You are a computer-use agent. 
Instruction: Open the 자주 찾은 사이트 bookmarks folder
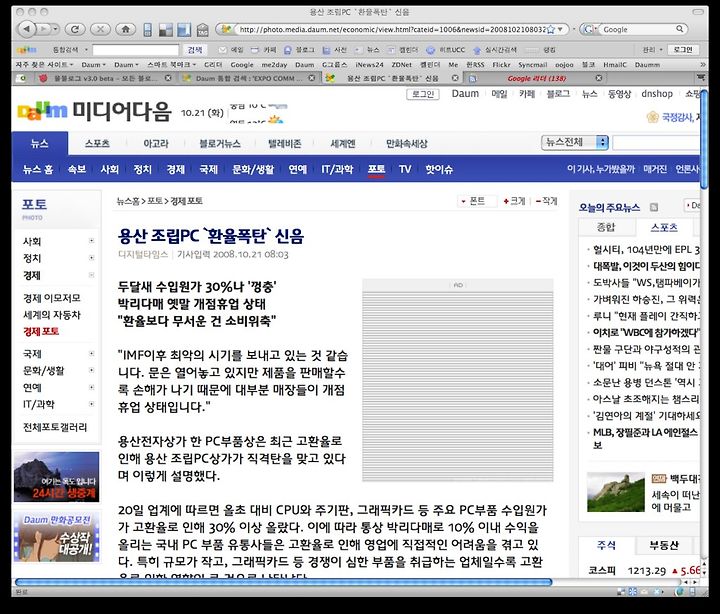tap(44, 65)
